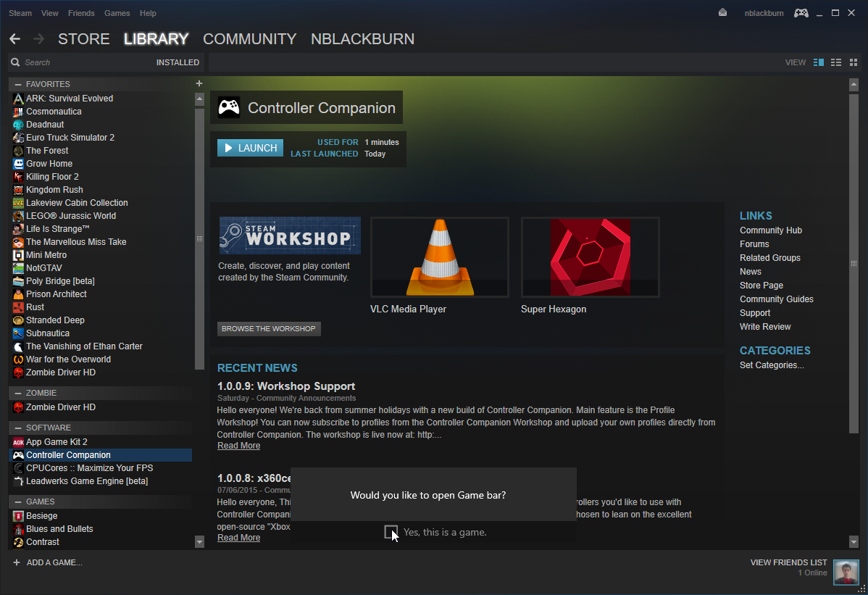Screen dimensions: 868x595
Task: Switch to list view icon
Action: pos(836,62)
